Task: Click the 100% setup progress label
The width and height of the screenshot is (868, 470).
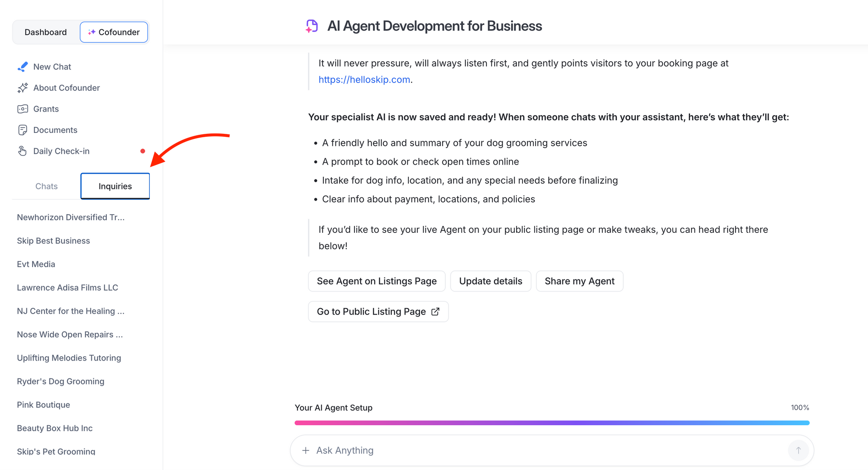Action: 800,407
